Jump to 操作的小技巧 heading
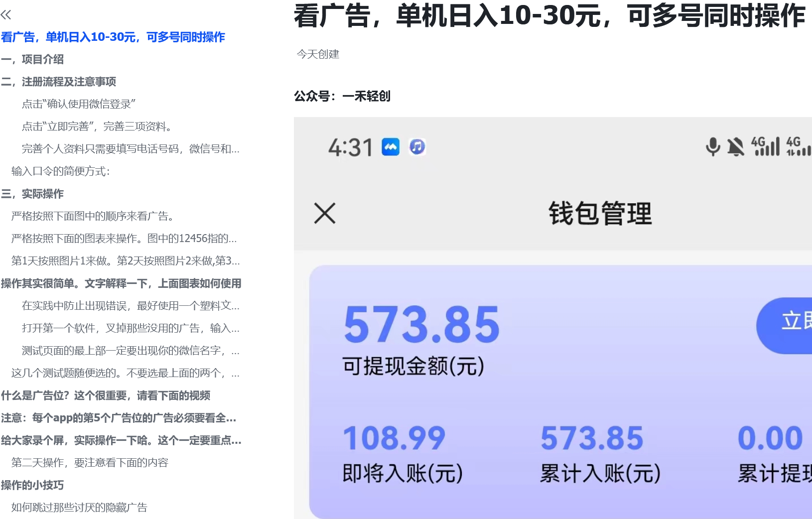The image size is (812, 519). (32, 485)
